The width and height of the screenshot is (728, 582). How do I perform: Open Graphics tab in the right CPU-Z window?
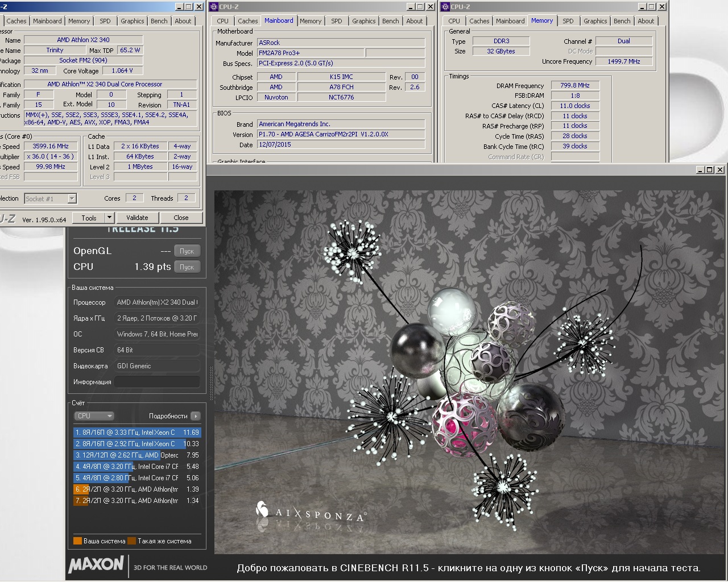tap(595, 21)
